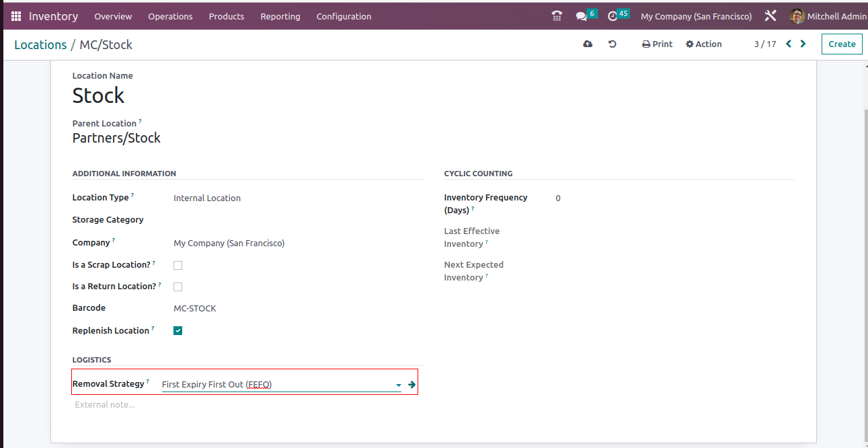The width and height of the screenshot is (868, 448).
Task: Go to previous record arrow
Action: click(789, 44)
